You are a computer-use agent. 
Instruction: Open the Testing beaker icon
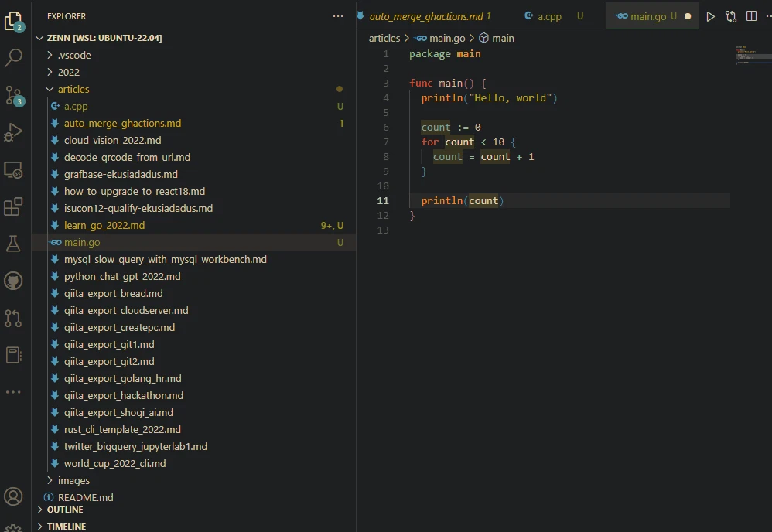13,244
